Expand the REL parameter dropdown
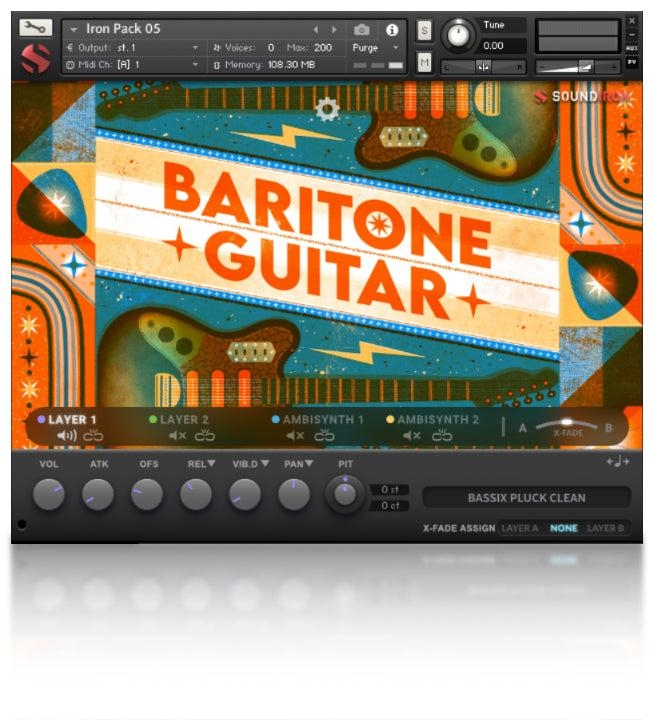Image resolution: width=654 pixels, height=720 pixels. pyautogui.click(x=201, y=464)
